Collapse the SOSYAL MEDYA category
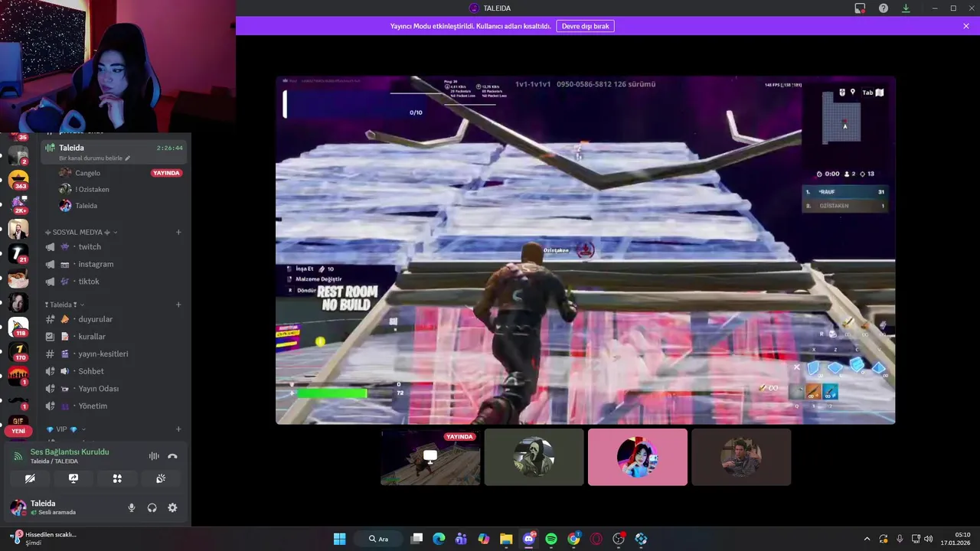Screen dimensions: 980x551 click(81, 232)
